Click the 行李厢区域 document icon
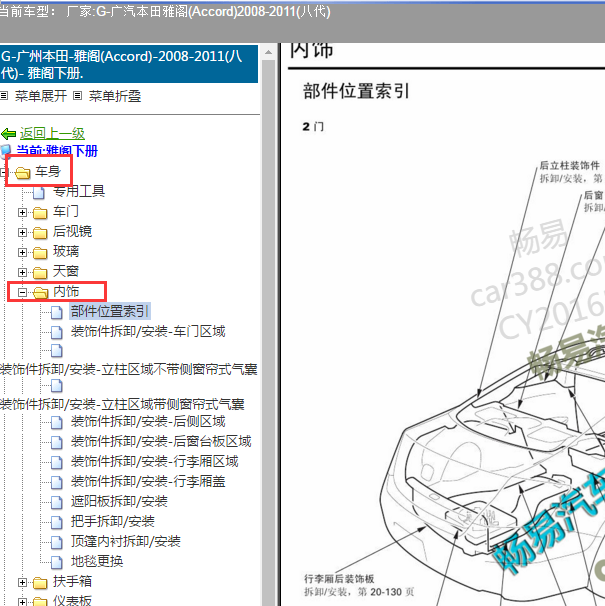Viewport: 605px width, 606px height. 56,462
